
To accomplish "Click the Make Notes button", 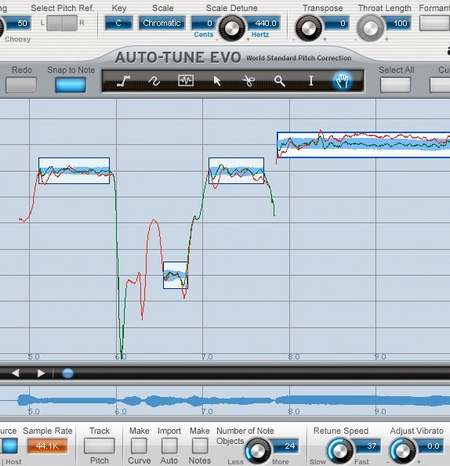I will [x=200, y=446].
